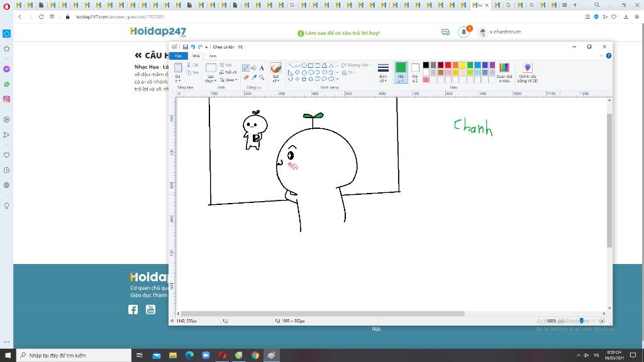Click the Redo arrow in Paint title bar
Viewport: 644px width, 362px height.
200,47
